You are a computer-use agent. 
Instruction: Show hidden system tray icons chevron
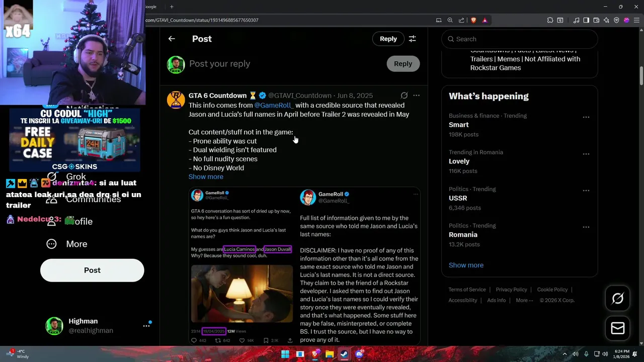tap(565, 354)
